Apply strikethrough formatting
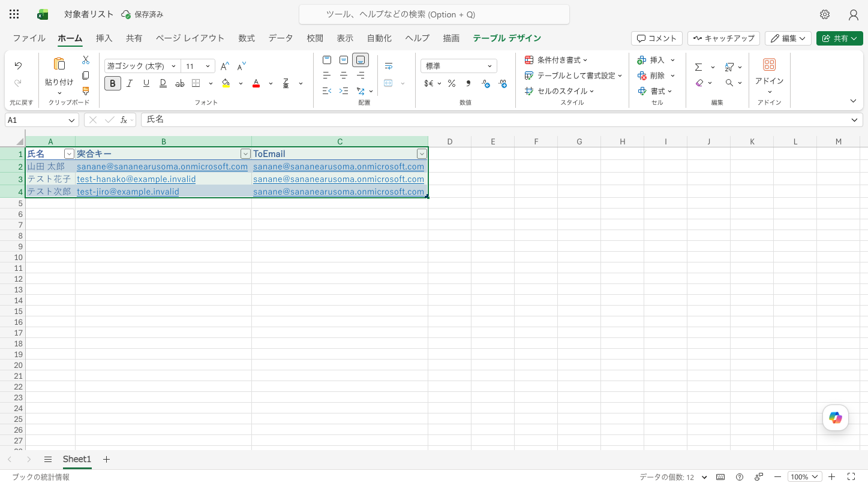 (x=180, y=83)
